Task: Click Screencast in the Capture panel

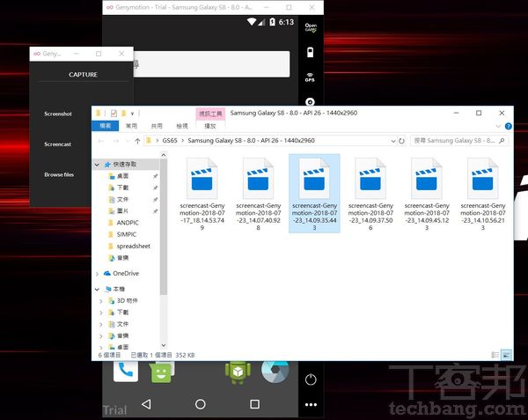Action: [x=58, y=144]
